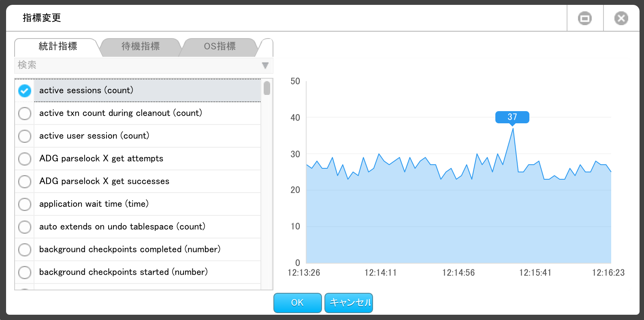Maximize the 指標変更 dialog window
This screenshot has height=320, width=644.
point(584,18)
